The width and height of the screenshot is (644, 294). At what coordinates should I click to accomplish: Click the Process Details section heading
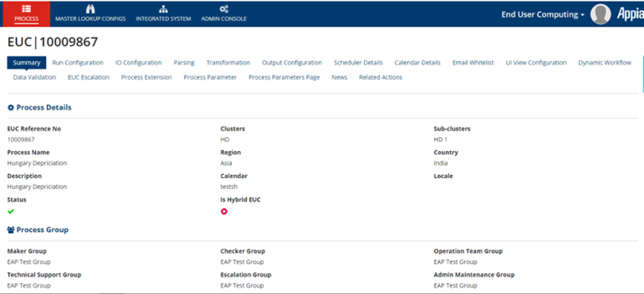(x=44, y=107)
